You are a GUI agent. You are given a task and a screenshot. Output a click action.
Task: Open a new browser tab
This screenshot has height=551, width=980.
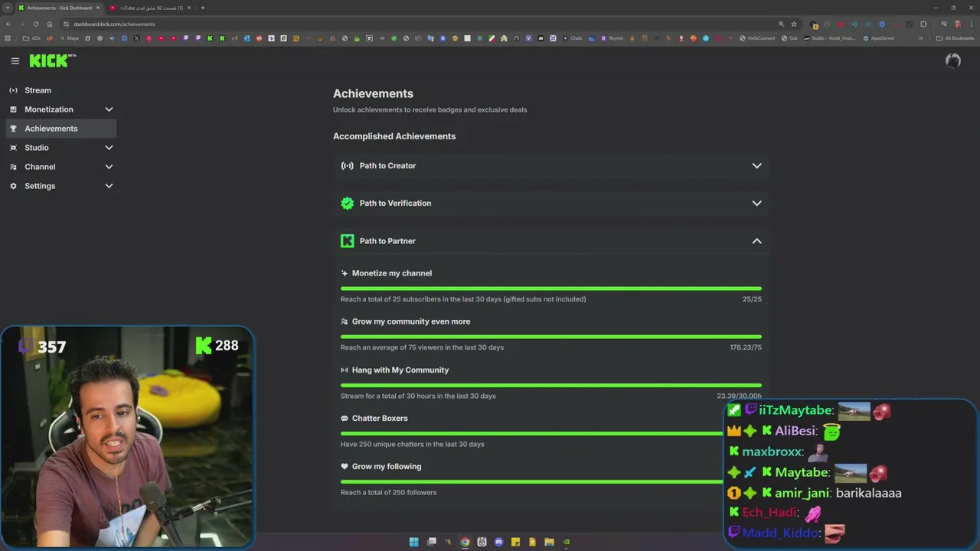pyautogui.click(x=203, y=8)
